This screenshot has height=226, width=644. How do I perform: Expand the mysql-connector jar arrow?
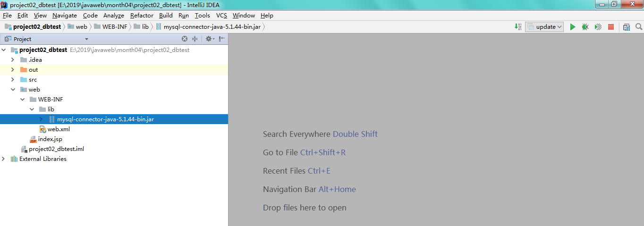pyautogui.click(x=41, y=119)
